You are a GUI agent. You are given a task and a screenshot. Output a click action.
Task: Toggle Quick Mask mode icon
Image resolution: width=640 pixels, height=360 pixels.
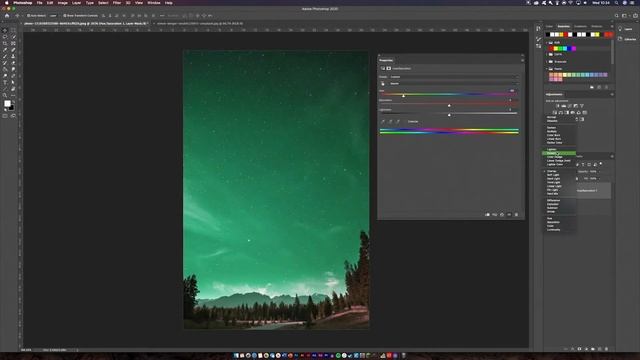pos(5,116)
